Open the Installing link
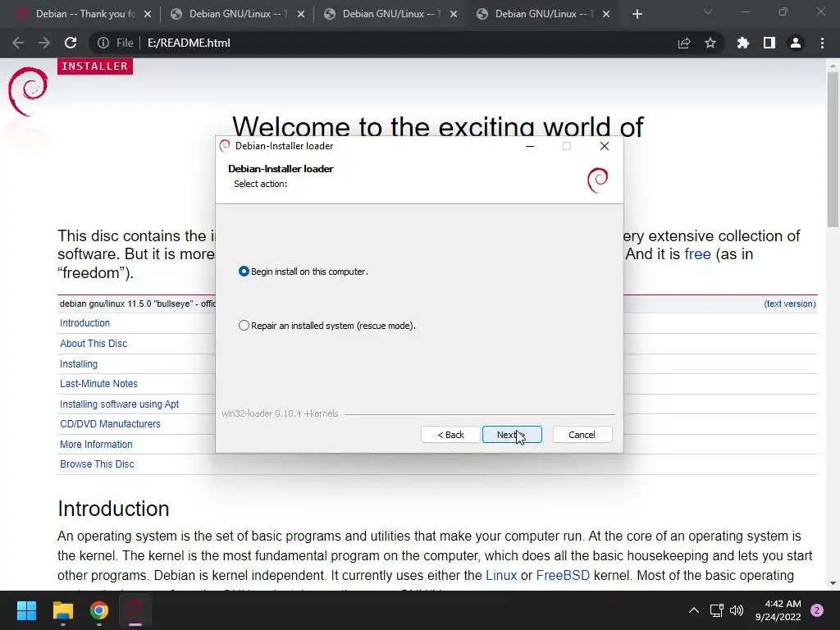The image size is (840, 630). coord(78,363)
